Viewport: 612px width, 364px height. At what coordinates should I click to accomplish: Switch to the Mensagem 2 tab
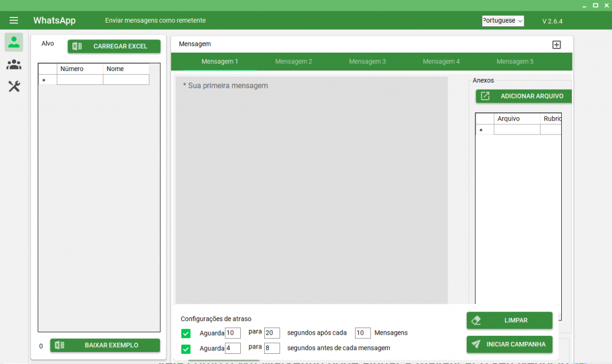point(293,62)
